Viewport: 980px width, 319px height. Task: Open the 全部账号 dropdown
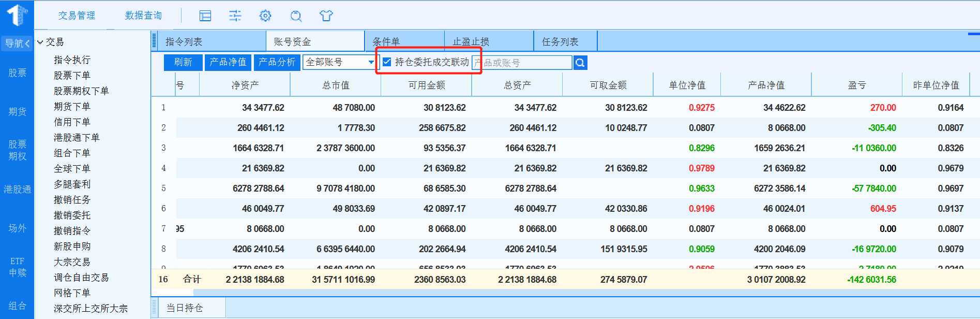(x=339, y=62)
